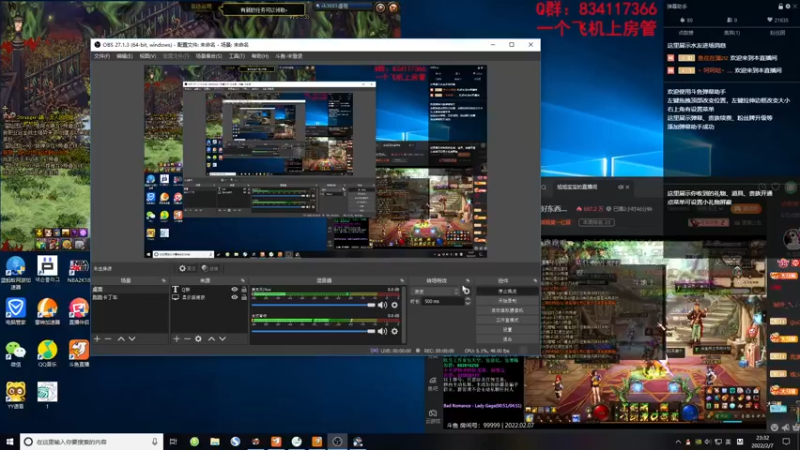The width and height of the screenshot is (800, 450).
Task: Remove the selected source with the minus icon
Action: click(x=187, y=339)
